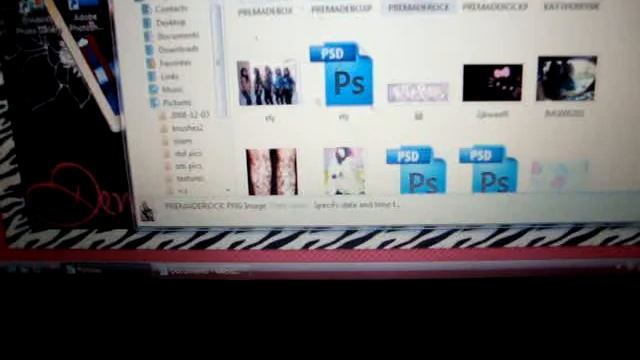Click 'Specify date and time' in details pane

click(357, 205)
